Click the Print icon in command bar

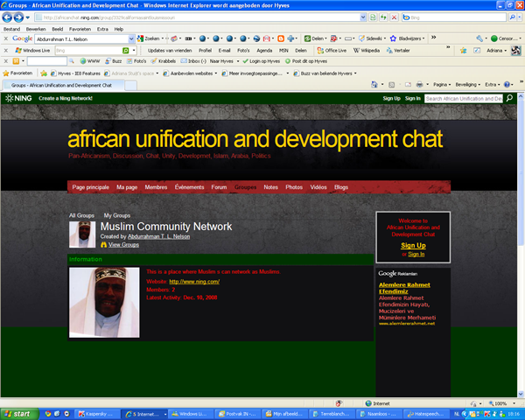[419, 85]
